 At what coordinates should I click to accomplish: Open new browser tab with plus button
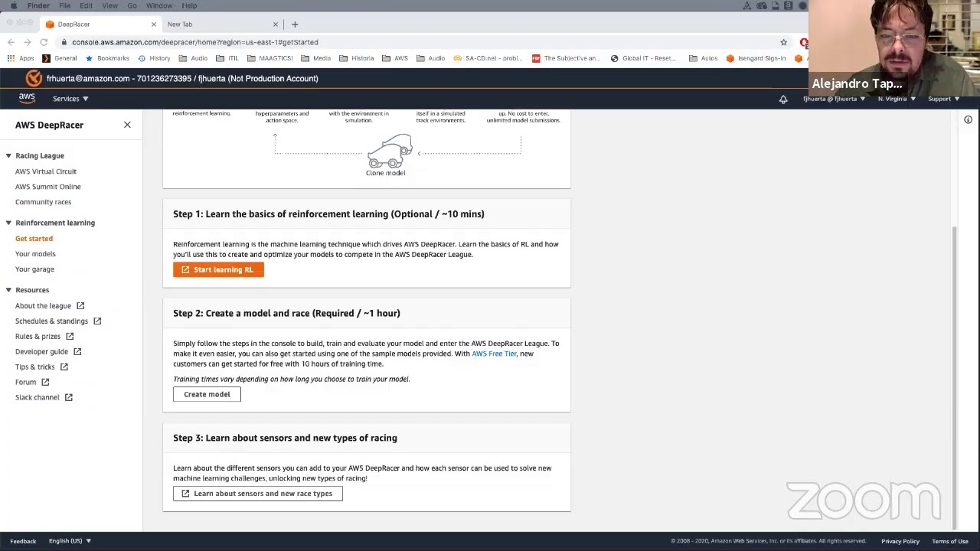click(295, 24)
